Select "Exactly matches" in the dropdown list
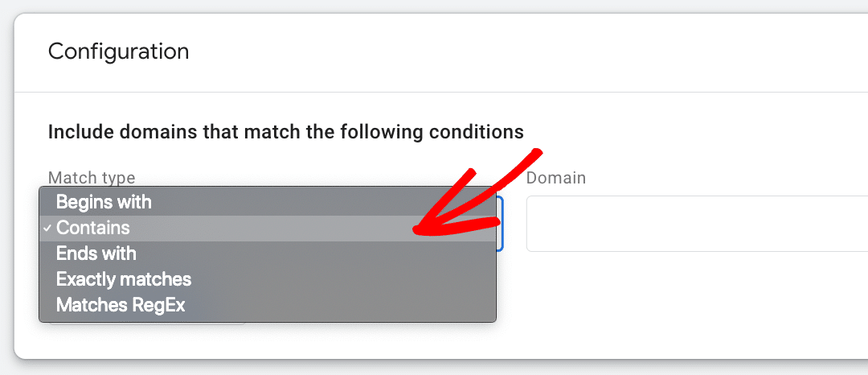The width and height of the screenshot is (868, 375). [x=124, y=279]
